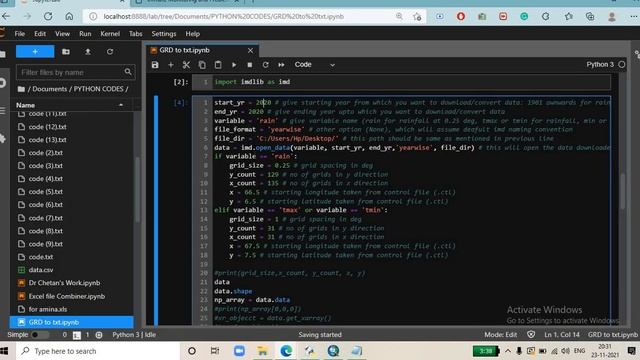The width and height of the screenshot is (640, 360).
Task: Navigate to Documents in breadcrumb path
Action: click(49, 89)
